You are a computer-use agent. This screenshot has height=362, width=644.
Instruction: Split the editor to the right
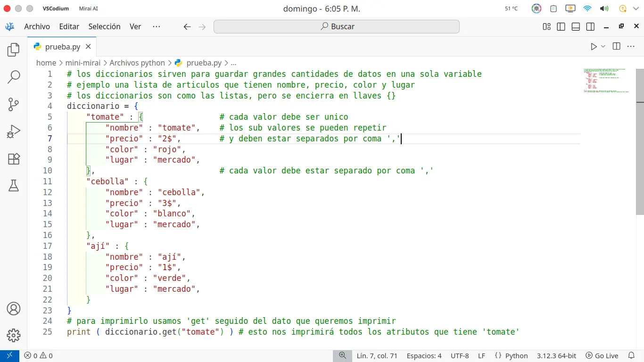point(616,46)
